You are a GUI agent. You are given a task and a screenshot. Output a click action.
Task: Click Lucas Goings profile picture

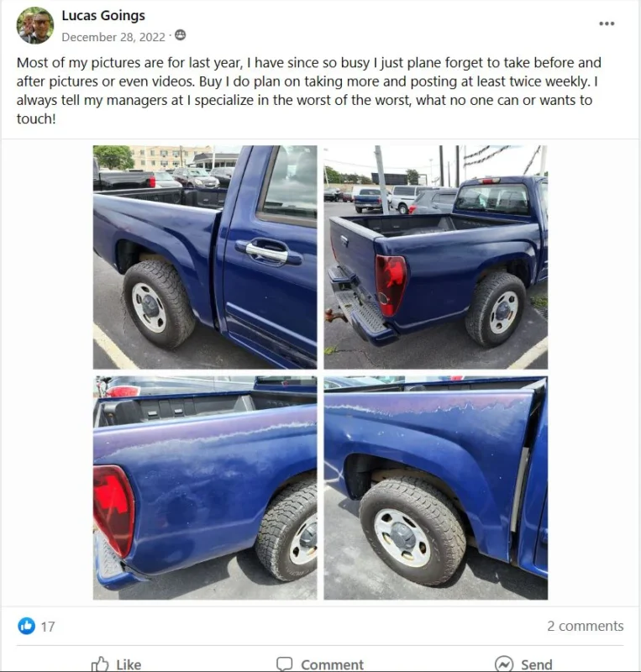pos(35,25)
